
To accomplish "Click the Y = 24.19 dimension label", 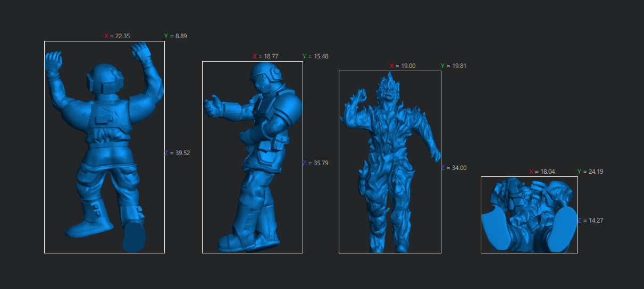I will point(590,172).
